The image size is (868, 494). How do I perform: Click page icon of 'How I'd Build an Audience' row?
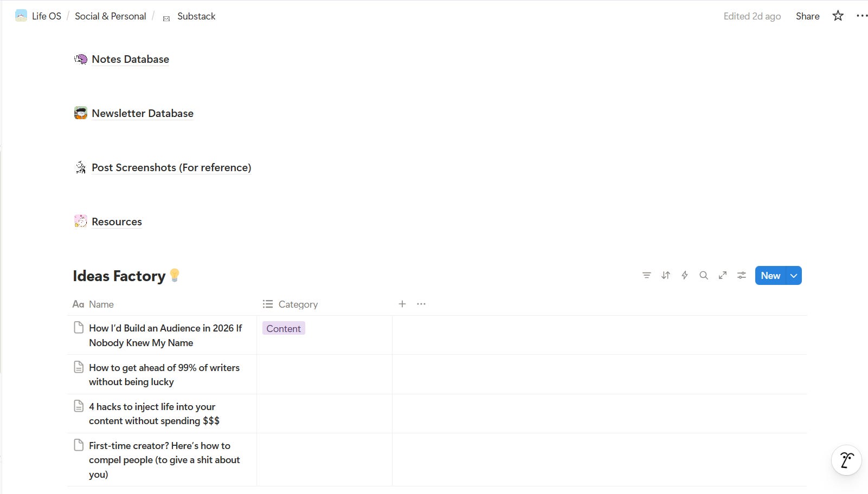tap(79, 328)
